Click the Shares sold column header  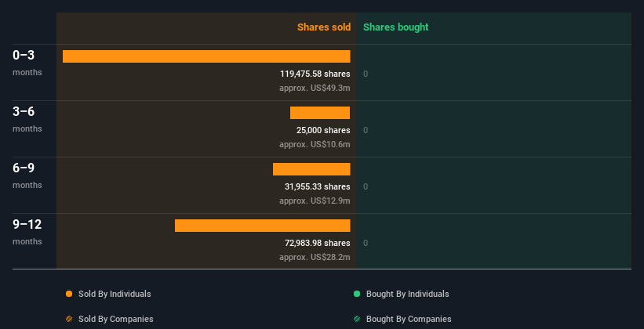coord(324,27)
